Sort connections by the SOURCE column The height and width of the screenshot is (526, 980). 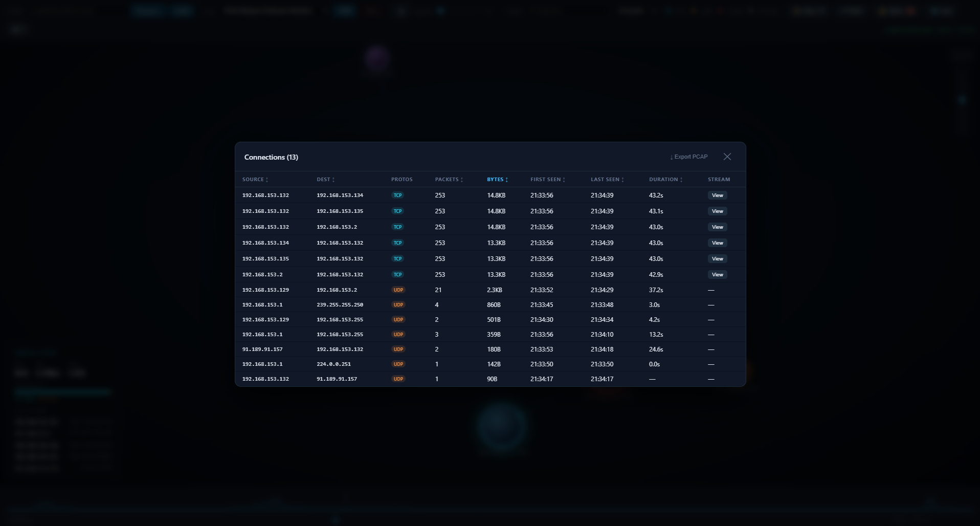[x=255, y=180]
